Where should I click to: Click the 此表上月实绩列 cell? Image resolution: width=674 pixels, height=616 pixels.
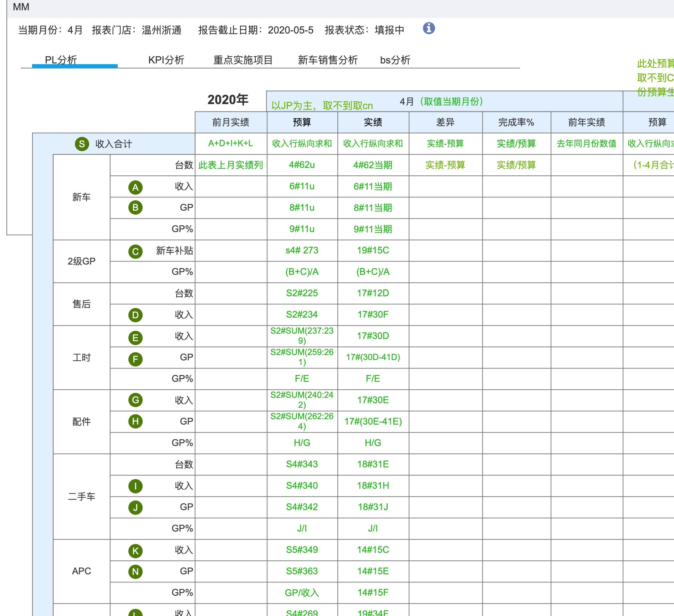231,165
